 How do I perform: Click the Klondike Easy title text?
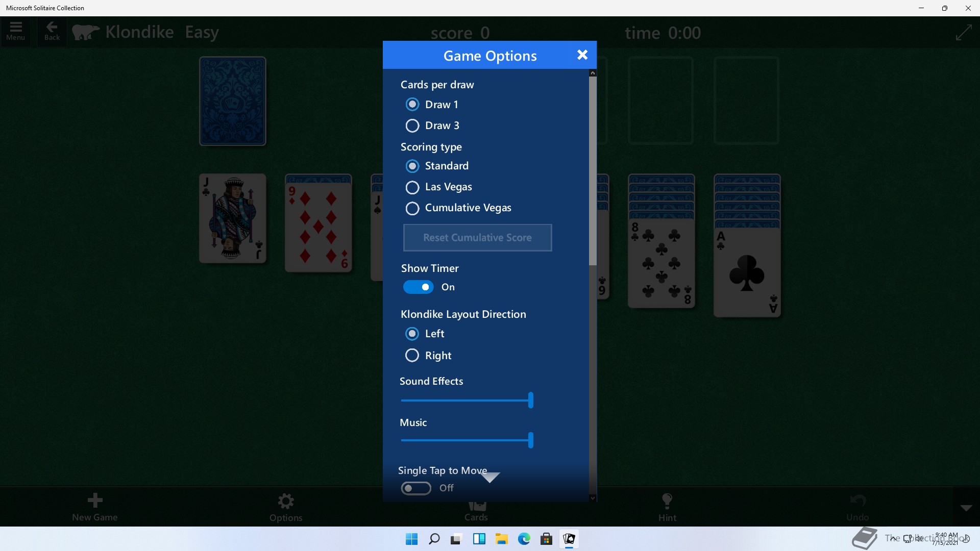pos(162,32)
